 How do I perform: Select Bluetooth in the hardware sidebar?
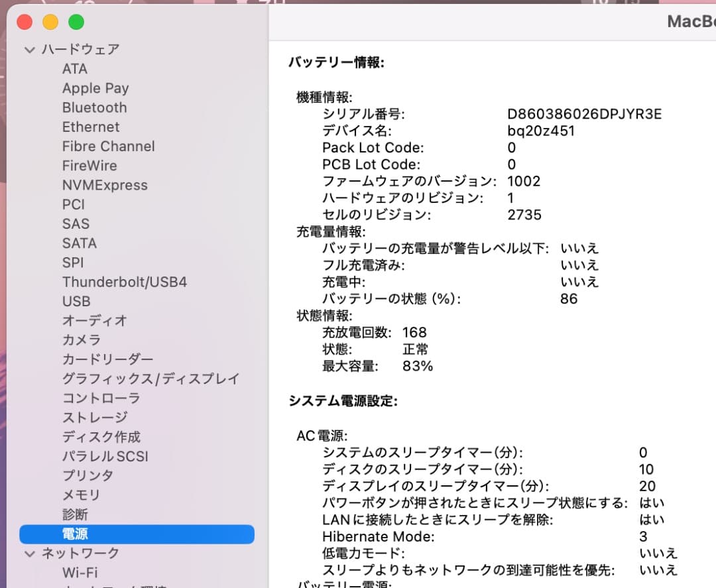click(94, 107)
